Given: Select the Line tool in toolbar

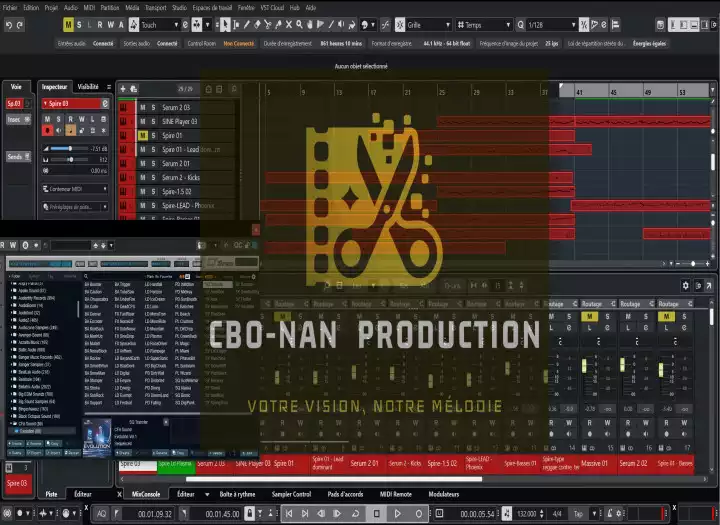Looking at the screenshot, I should pos(331,25).
